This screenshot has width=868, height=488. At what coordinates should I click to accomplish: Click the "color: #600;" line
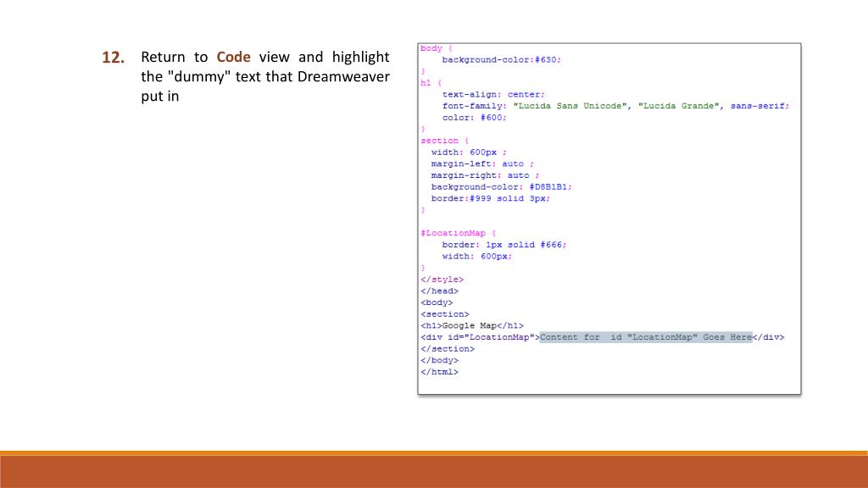coord(475,118)
